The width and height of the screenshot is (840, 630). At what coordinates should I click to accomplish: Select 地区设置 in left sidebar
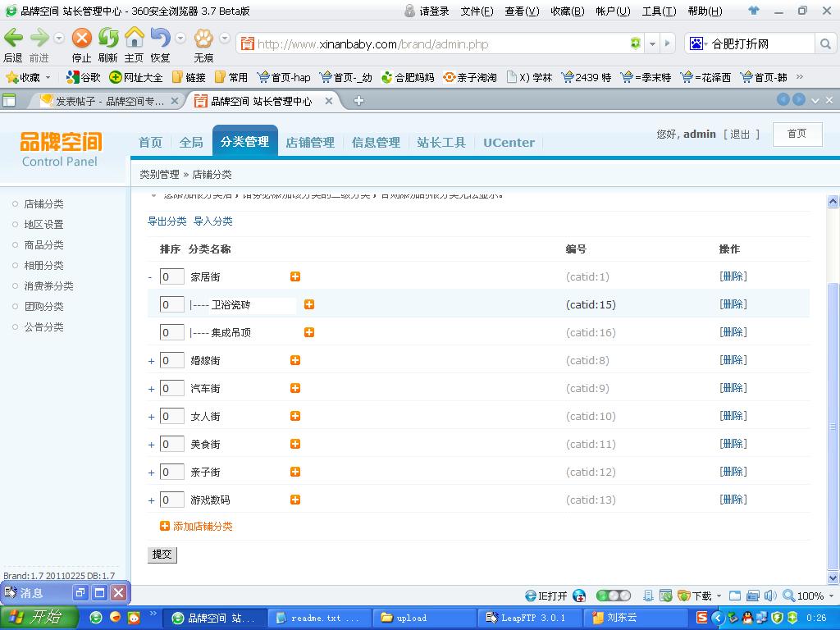(43, 225)
